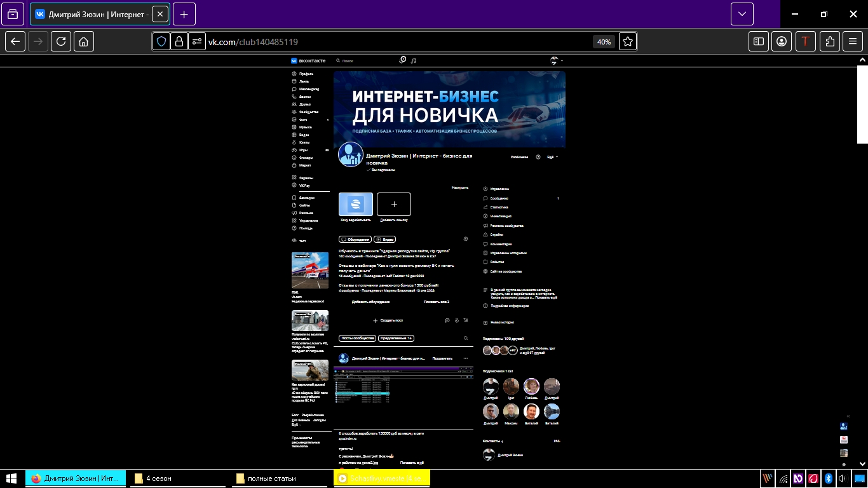Screen dimensions: 868x488
Task: Click the community avatar picture
Action: click(351, 154)
